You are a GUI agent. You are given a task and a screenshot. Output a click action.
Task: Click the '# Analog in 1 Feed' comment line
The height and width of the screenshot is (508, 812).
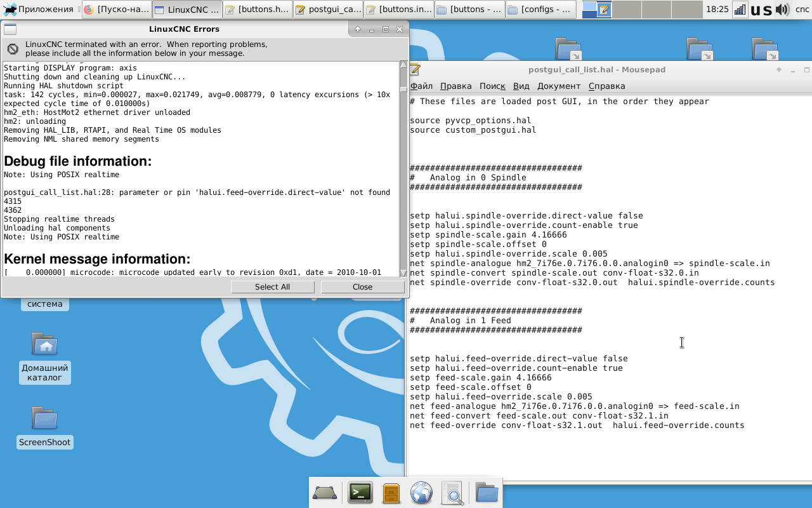pos(460,321)
